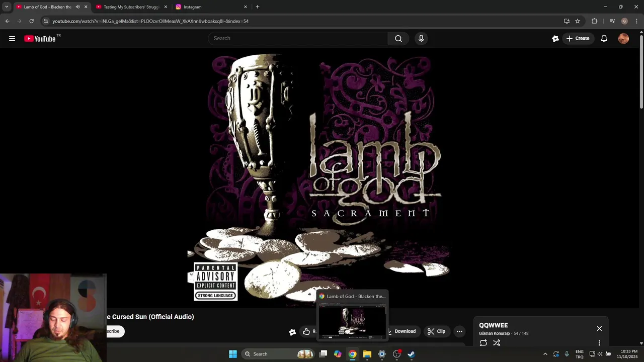Screen dimensions: 644x362
Task: Click the star badge icon beside Like
Action: tap(292, 332)
